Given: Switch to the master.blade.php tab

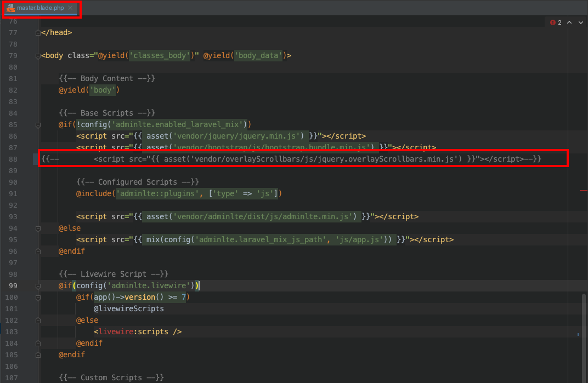Looking at the screenshot, I should tap(40, 8).
